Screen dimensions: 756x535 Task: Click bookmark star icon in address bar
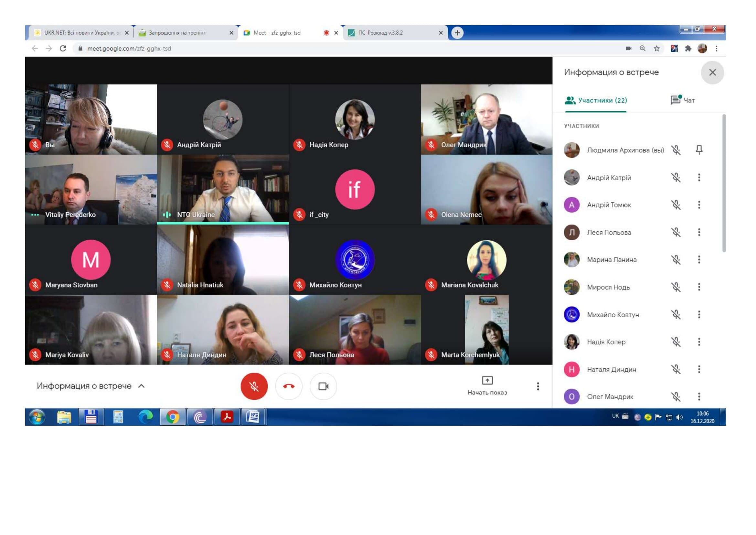point(656,49)
